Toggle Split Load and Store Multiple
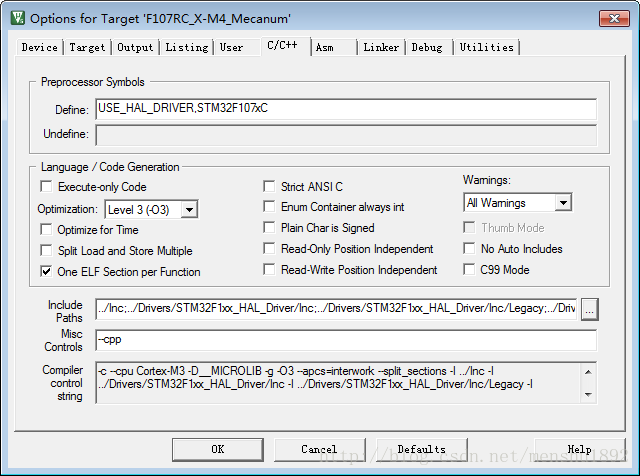The height and width of the screenshot is (476, 640). [46, 250]
